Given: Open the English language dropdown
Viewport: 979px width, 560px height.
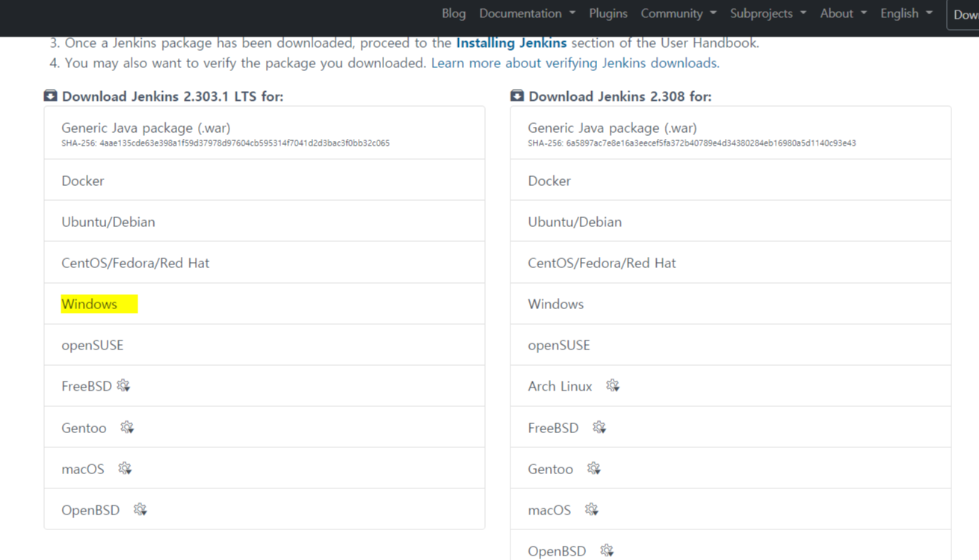Looking at the screenshot, I should pos(907,13).
